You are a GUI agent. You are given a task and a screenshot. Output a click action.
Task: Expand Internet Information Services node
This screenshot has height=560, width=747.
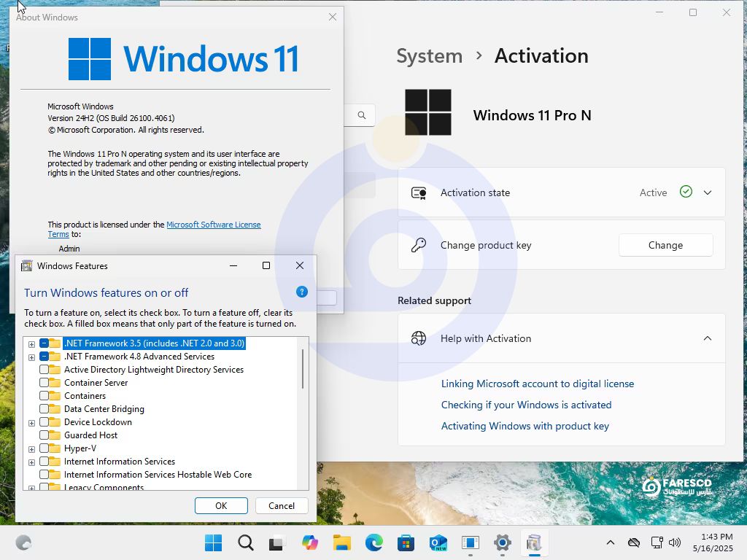pos(31,462)
